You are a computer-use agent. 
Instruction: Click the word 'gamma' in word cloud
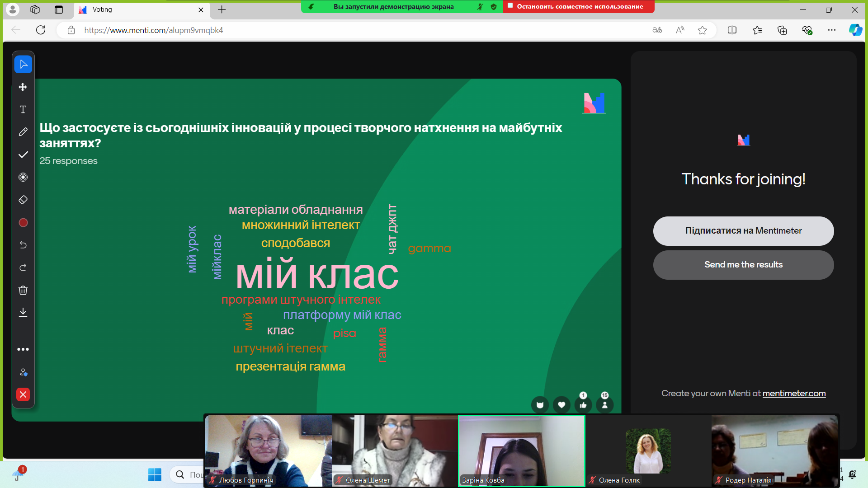pos(429,249)
